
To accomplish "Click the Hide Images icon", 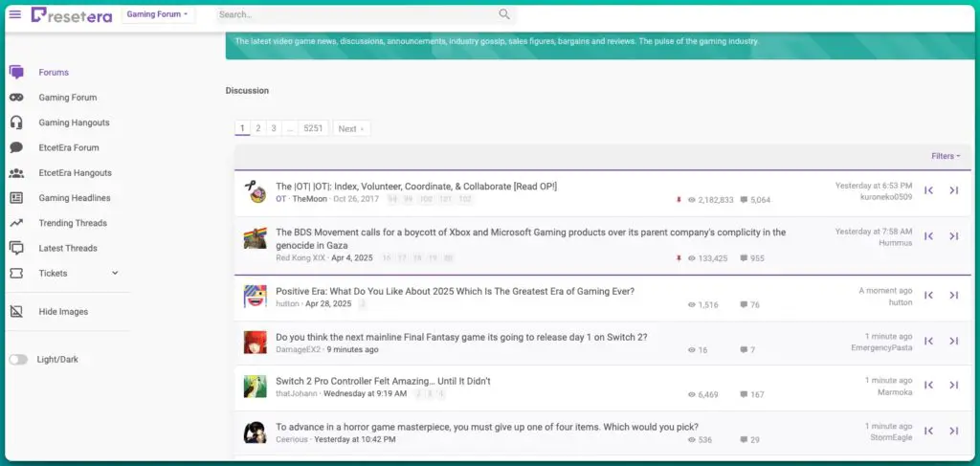I will 17,311.
